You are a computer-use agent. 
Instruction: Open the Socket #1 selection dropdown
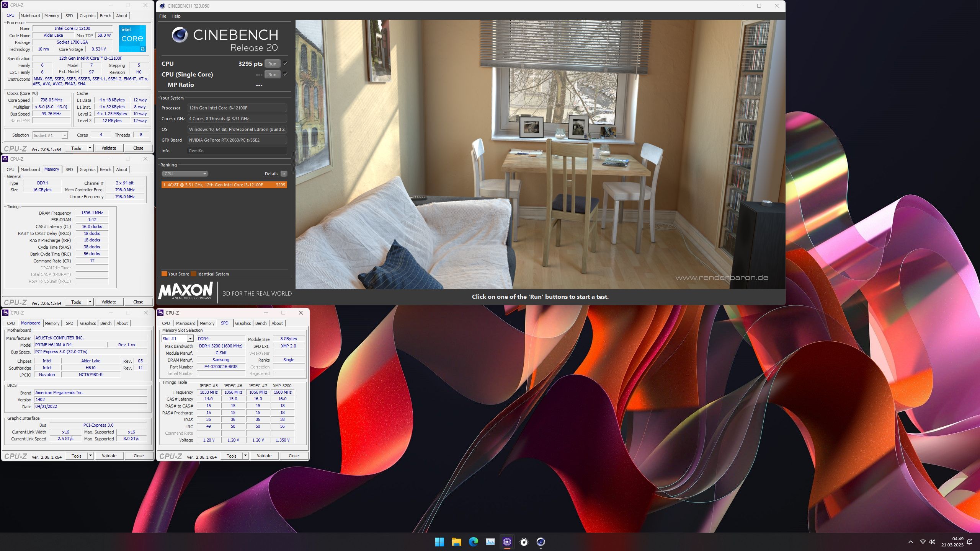[50, 135]
